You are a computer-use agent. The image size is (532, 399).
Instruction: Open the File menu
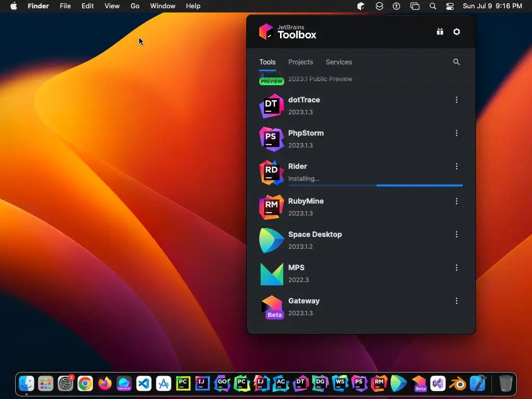(x=65, y=6)
